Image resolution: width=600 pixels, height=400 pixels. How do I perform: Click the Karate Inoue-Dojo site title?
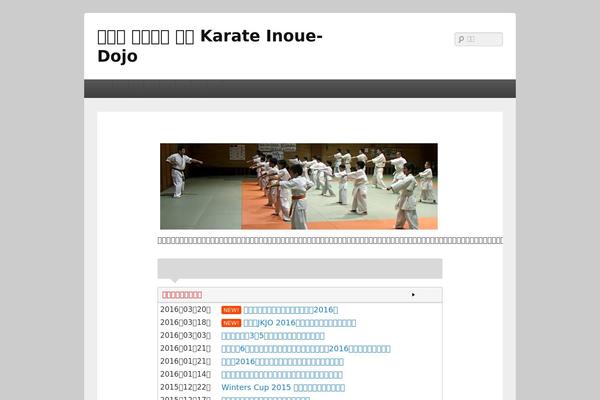[210, 46]
